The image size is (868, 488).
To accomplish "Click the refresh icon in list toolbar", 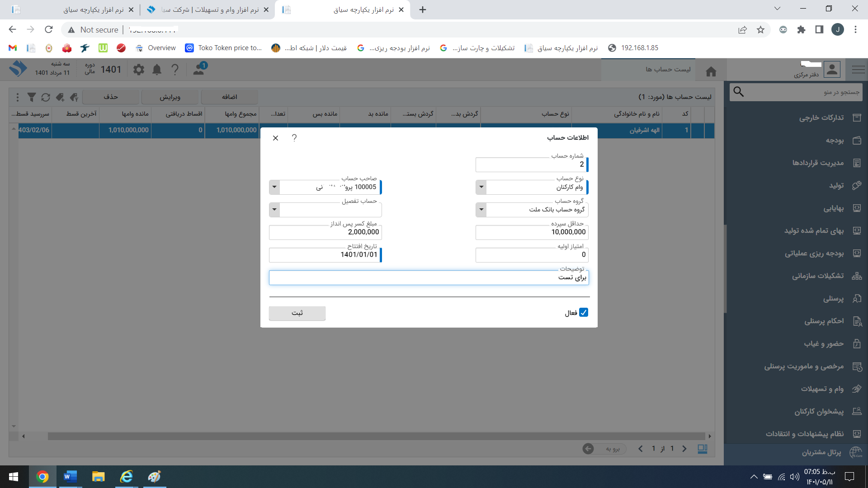I will tap(46, 97).
